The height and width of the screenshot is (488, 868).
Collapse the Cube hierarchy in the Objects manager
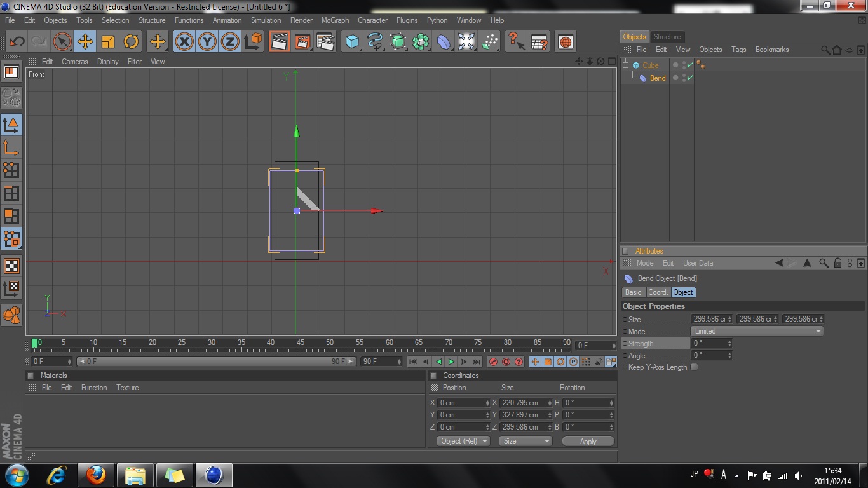coord(626,65)
